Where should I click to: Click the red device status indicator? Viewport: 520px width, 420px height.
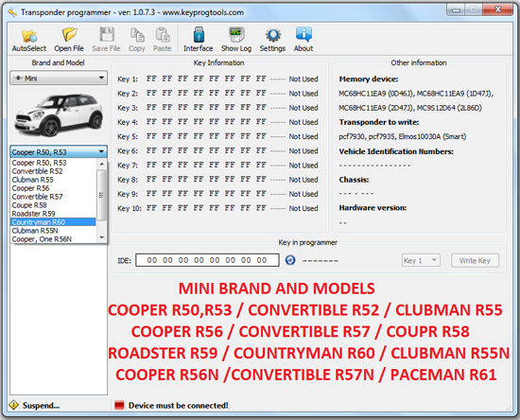coord(119,405)
